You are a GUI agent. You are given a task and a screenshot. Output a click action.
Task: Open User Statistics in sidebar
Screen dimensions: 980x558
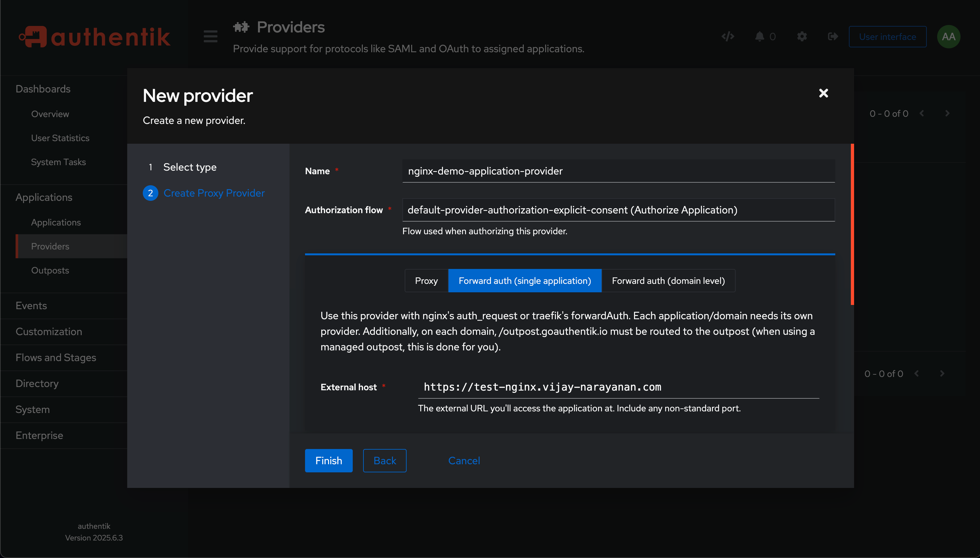(60, 138)
